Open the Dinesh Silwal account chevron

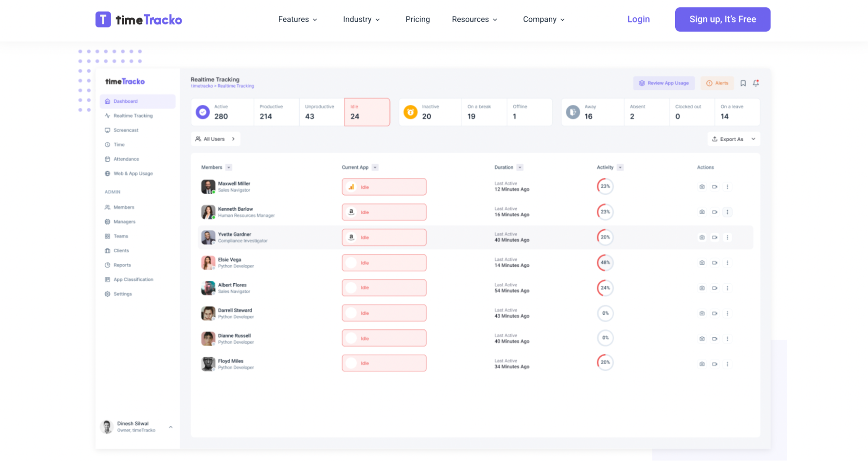click(x=171, y=426)
